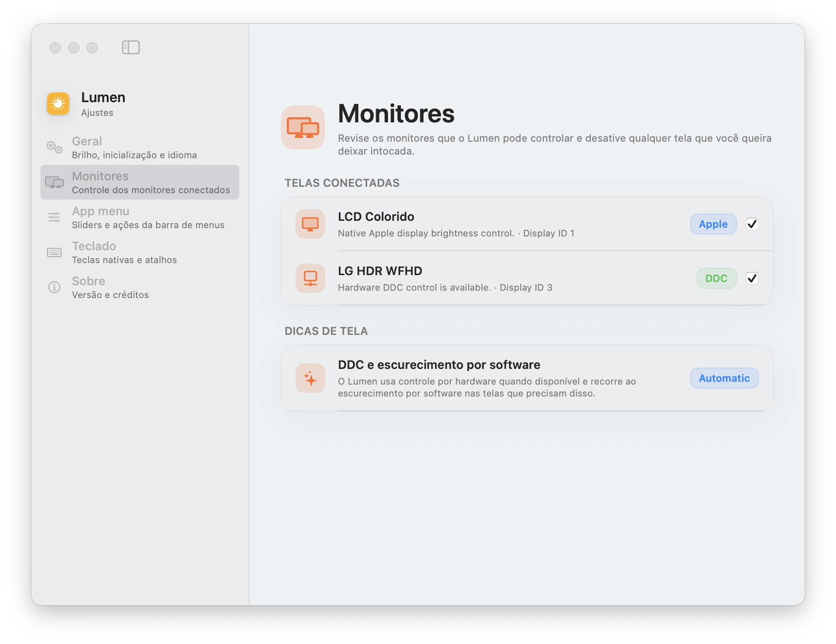The height and width of the screenshot is (644, 836).
Task: Click the LCD Colorido display name
Action: coord(376,217)
